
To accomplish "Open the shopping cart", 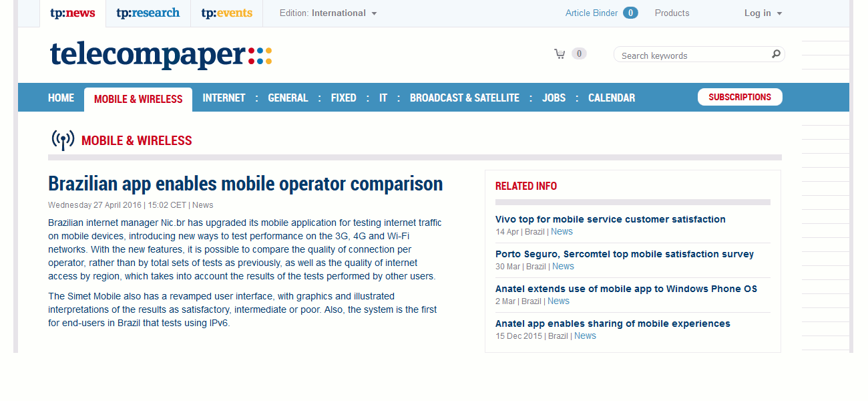I will click(x=560, y=53).
